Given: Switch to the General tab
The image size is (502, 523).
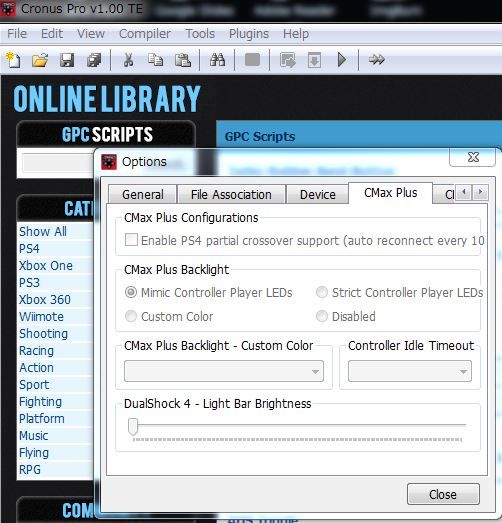Looking at the screenshot, I should pos(143,194).
